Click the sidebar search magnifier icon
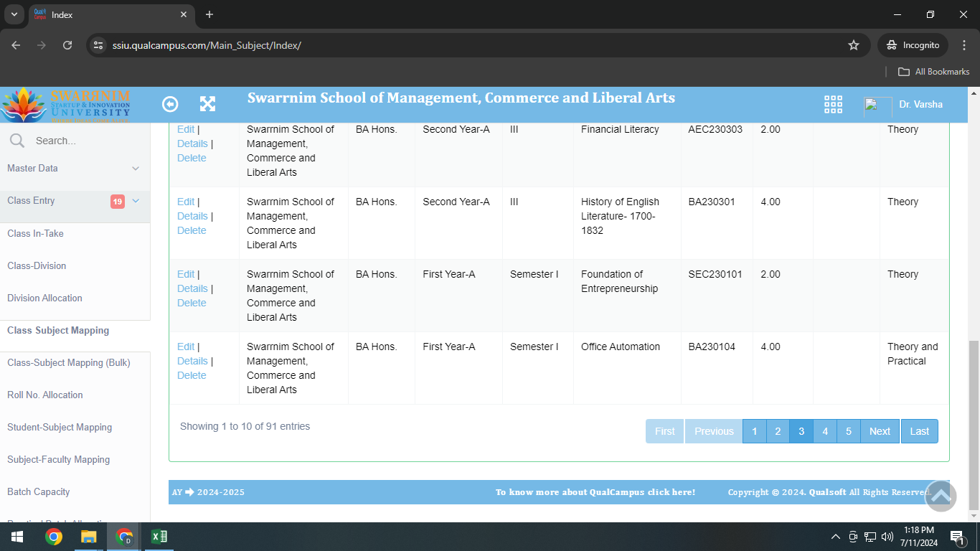This screenshot has height=551, width=980. coord(17,141)
